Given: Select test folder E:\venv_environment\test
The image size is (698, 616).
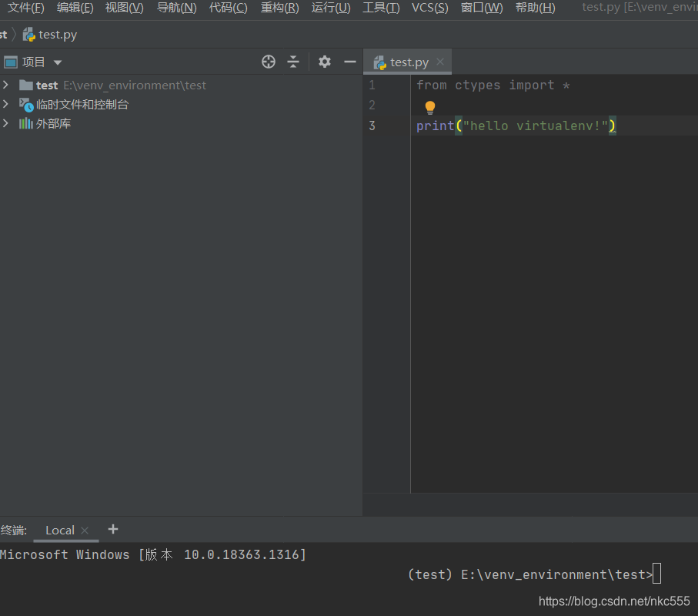Looking at the screenshot, I should point(112,85).
